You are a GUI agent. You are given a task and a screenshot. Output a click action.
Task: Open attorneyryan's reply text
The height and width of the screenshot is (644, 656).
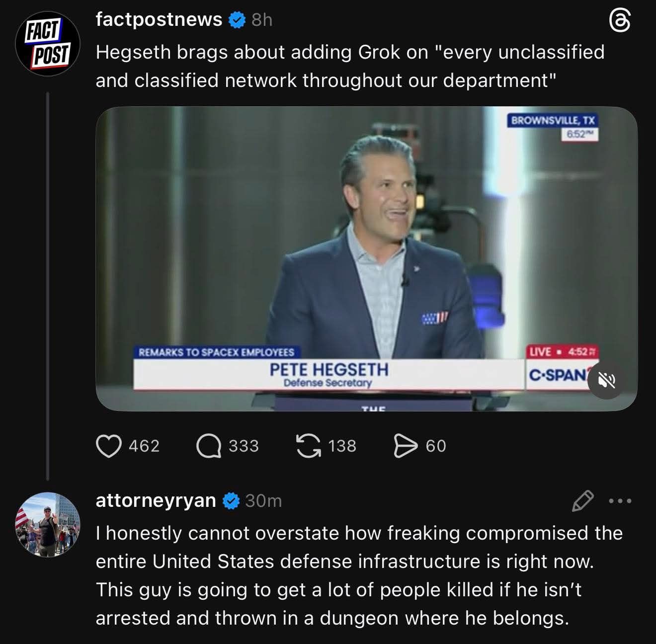359,575
